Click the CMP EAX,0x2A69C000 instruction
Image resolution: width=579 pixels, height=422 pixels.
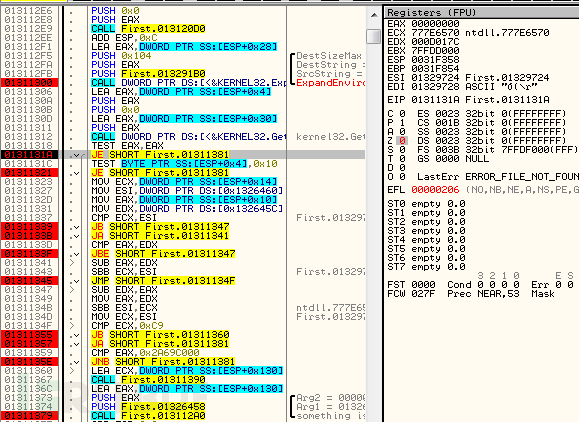[145, 353]
